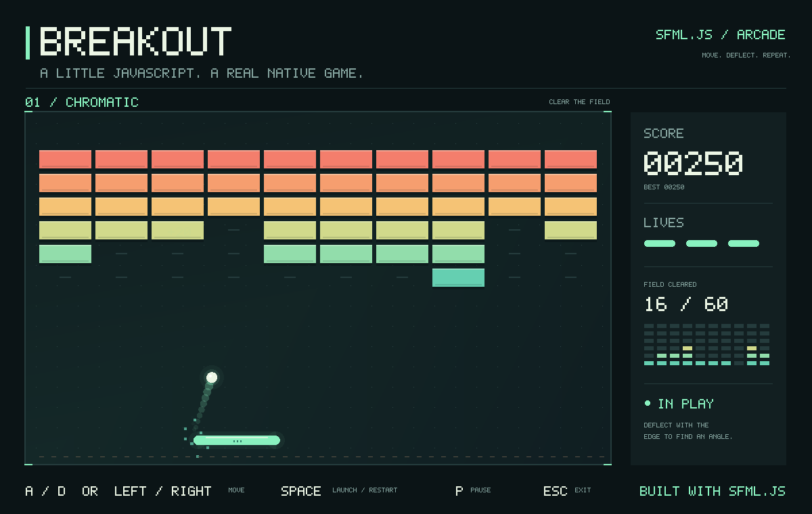The height and width of the screenshot is (514, 812).
Task: Click the LIVES heading
Action: pyautogui.click(x=664, y=223)
